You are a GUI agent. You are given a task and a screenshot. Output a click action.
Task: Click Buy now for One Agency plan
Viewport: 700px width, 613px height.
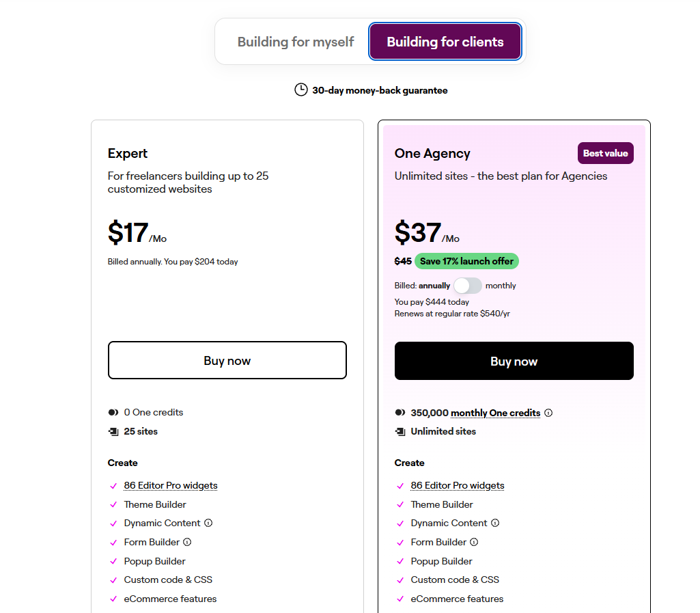click(514, 361)
